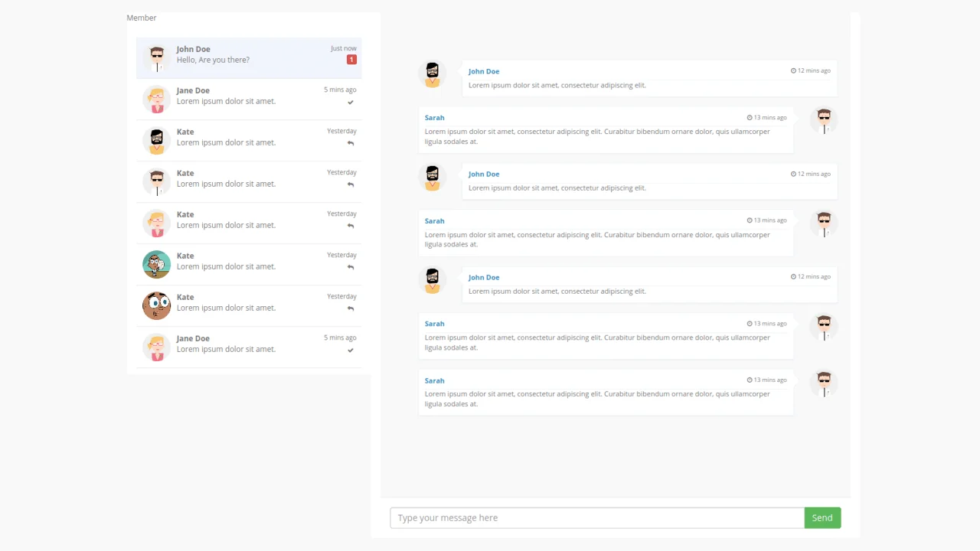
Task: Click the Member header label
Action: click(141, 18)
